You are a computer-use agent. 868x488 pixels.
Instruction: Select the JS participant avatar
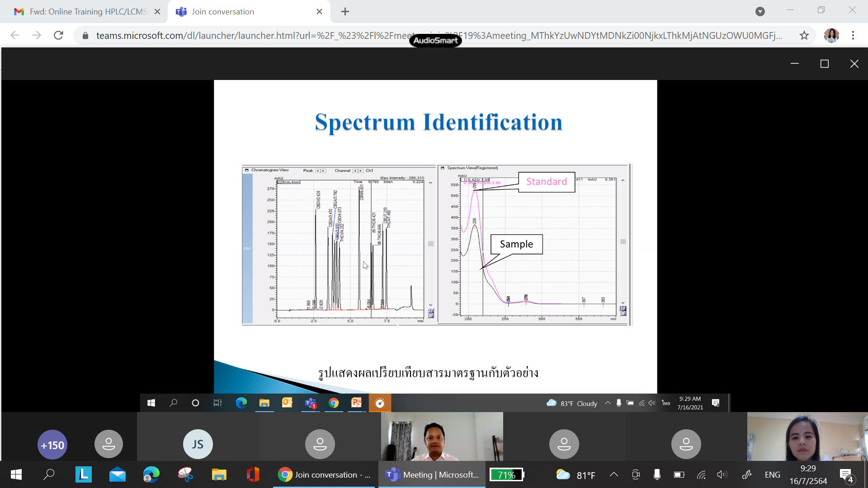pos(198,444)
